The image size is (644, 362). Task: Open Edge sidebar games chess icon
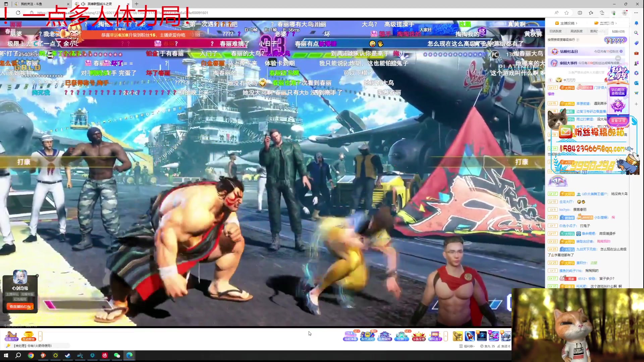tap(636, 63)
